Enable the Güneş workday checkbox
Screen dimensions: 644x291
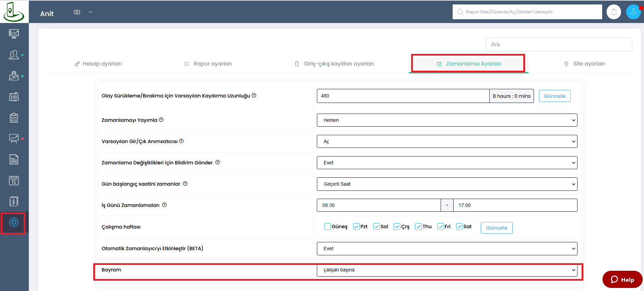point(327,226)
